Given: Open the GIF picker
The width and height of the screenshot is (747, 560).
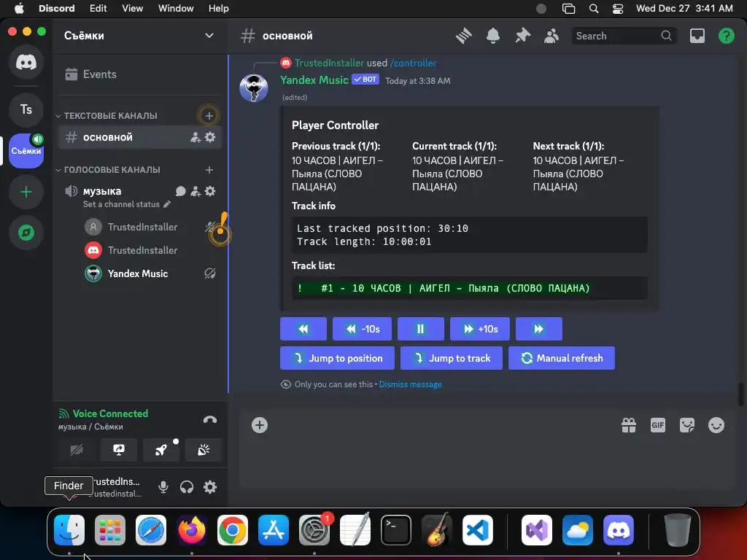Looking at the screenshot, I should 658,425.
